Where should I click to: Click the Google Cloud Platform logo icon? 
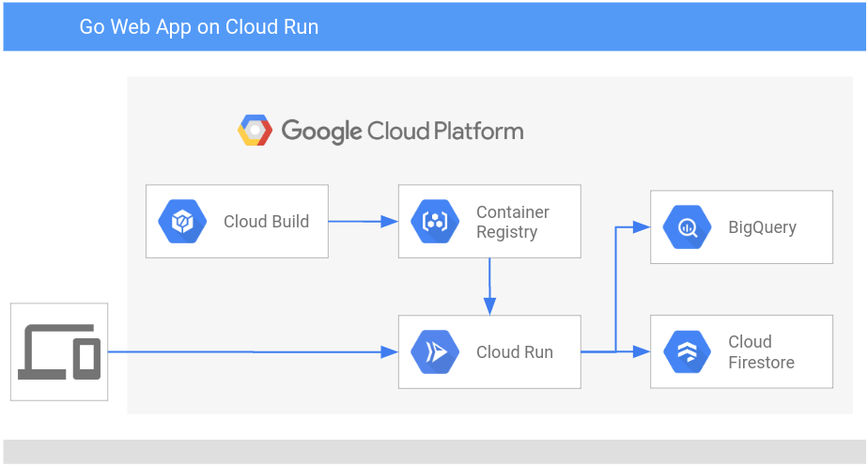[255, 131]
